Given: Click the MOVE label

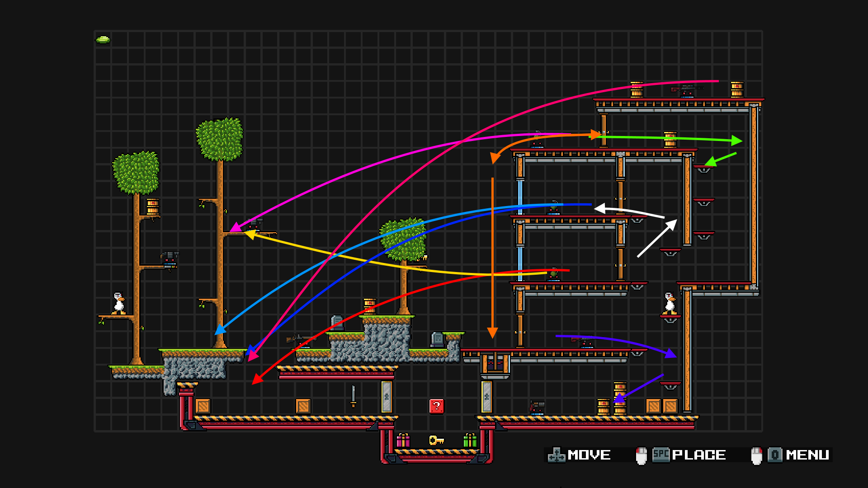Looking at the screenshot, I should (589, 455).
